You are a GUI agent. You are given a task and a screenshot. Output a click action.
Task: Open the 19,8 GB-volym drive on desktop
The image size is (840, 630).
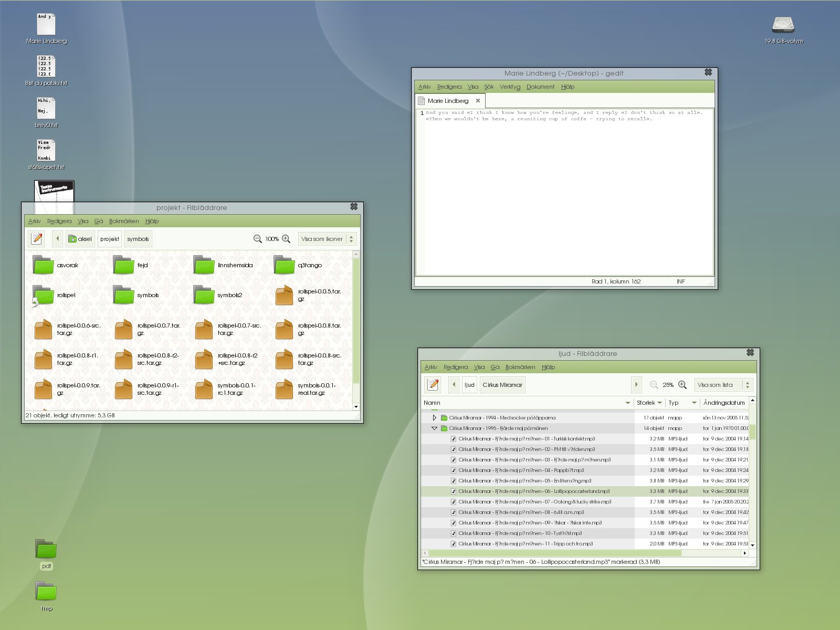click(x=783, y=25)
